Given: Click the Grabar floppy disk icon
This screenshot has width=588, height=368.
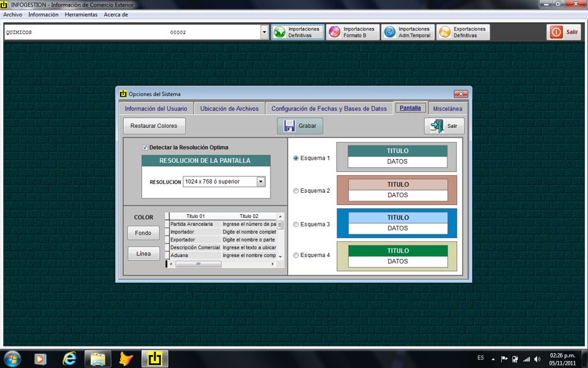Looking at the screenshot, I should (x=289, y=126).
